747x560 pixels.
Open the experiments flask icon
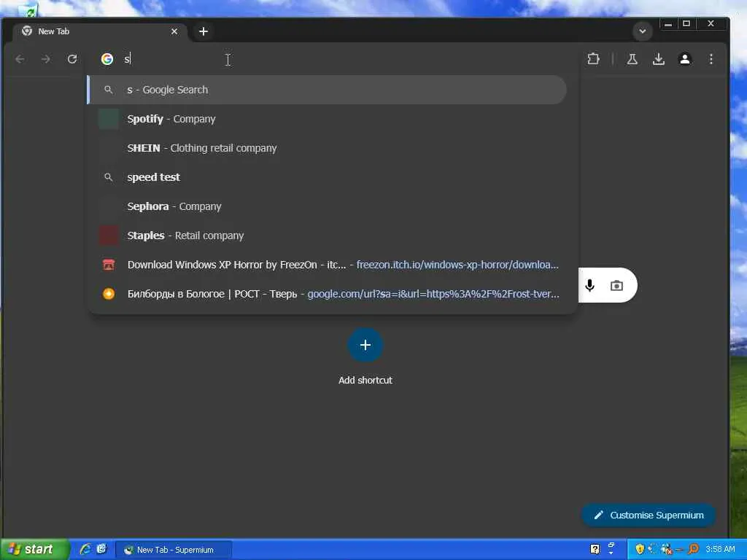(x=632, y=59)
